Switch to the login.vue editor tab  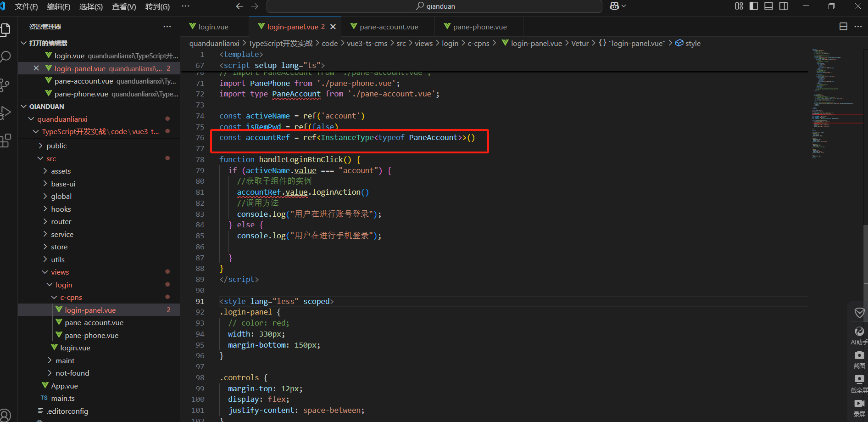pos(215,27)
